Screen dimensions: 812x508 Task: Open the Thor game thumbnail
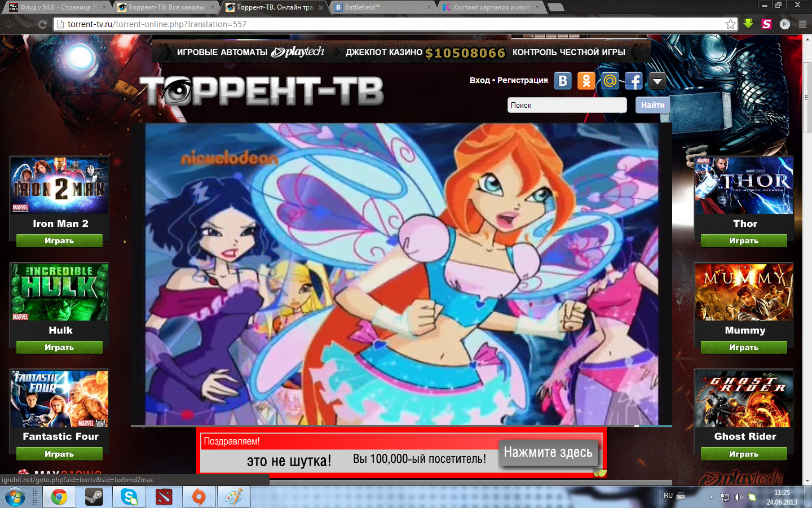(x=744, y=186)
